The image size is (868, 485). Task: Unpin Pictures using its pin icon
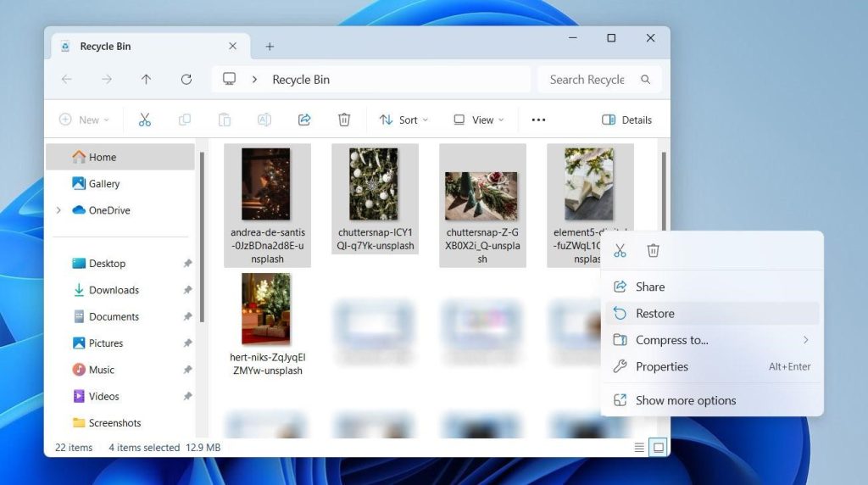[187, 343]
